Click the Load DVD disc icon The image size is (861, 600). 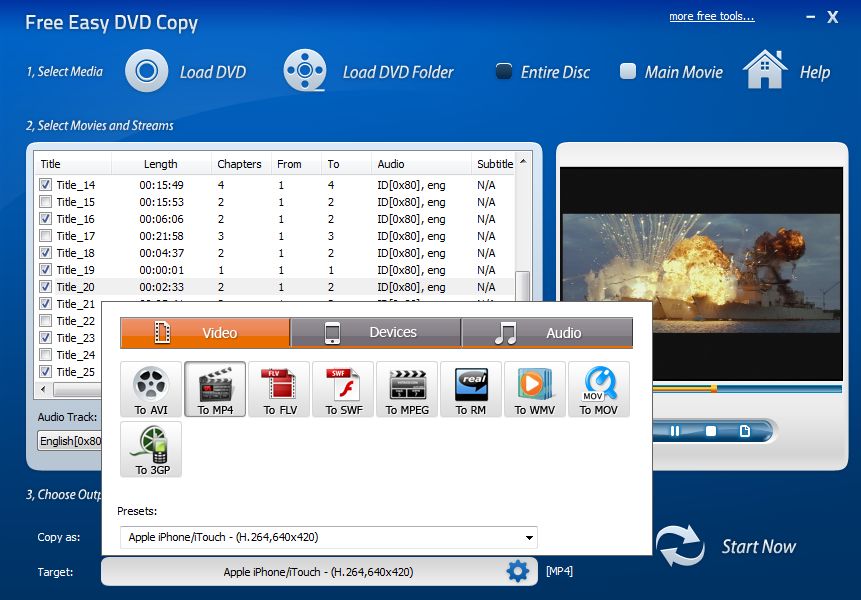point(147,71)
